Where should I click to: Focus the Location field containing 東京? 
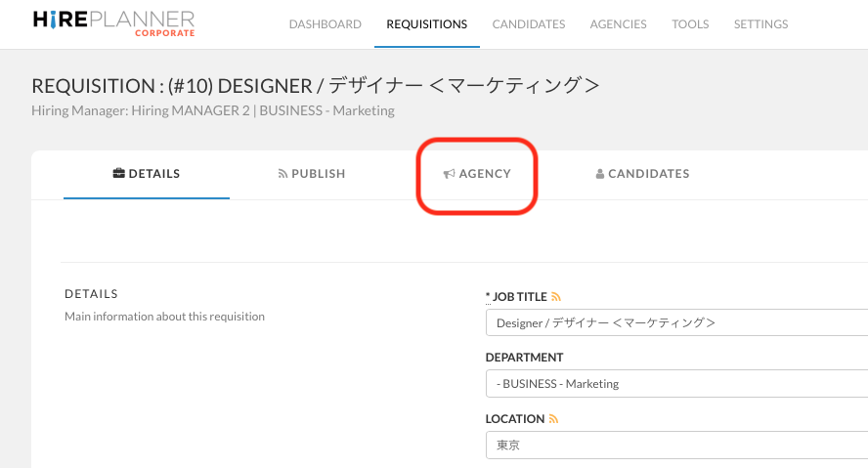point(674,446)
